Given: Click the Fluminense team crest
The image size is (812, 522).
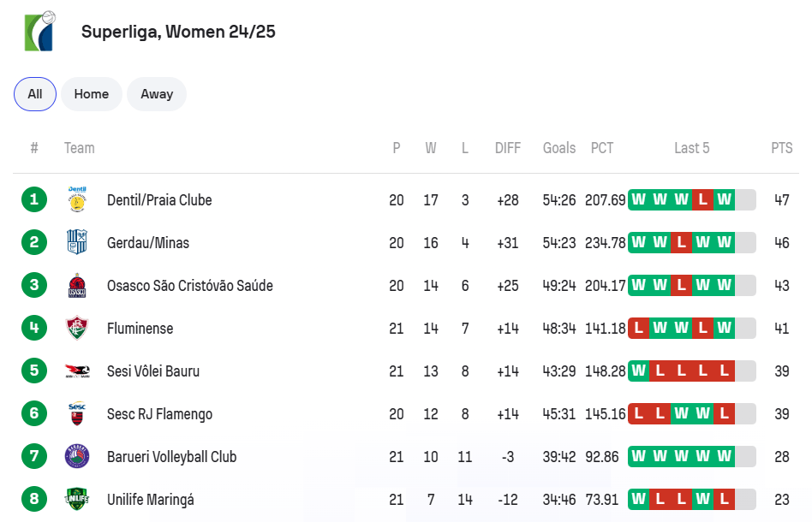Looking at the screenshot, I should pos(77,329).
